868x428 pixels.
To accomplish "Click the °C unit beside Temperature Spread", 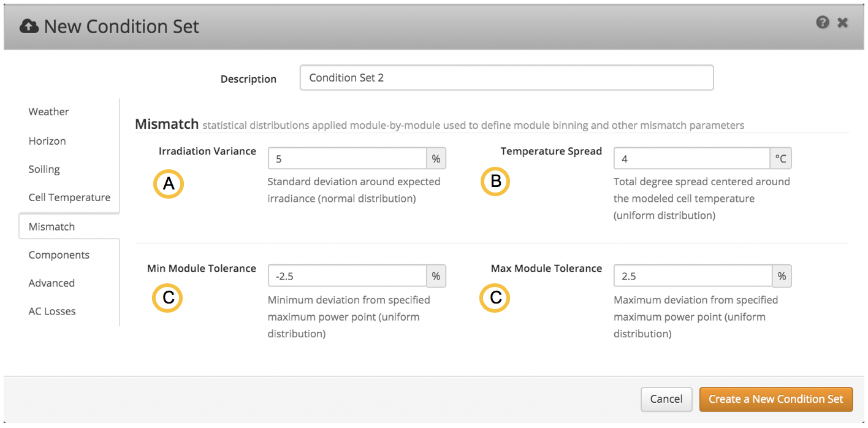I will click(x=782, y=158).
